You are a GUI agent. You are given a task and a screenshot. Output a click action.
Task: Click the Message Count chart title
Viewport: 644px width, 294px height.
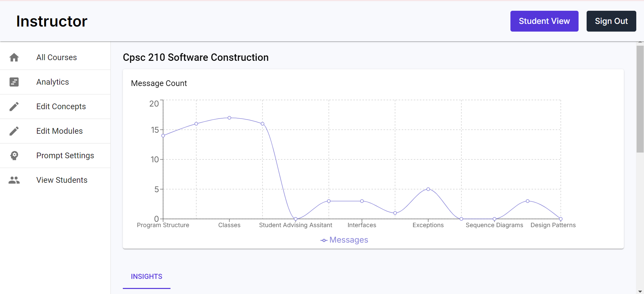[159, 83]
